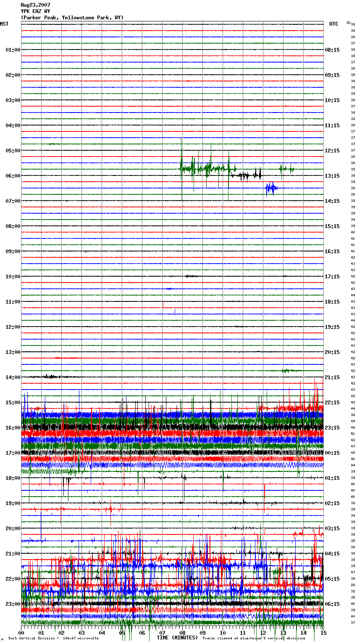
Task: Select the '15:00' MST time label
Action: pos(13,403)
